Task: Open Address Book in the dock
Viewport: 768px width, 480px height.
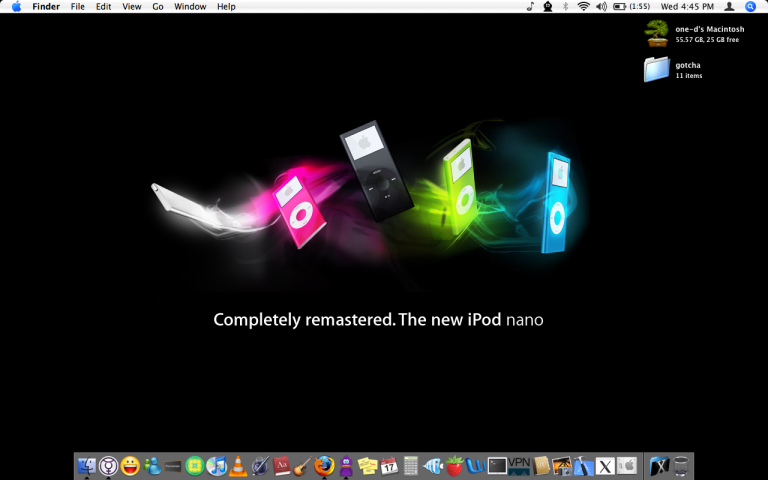Action: [540, 466]
